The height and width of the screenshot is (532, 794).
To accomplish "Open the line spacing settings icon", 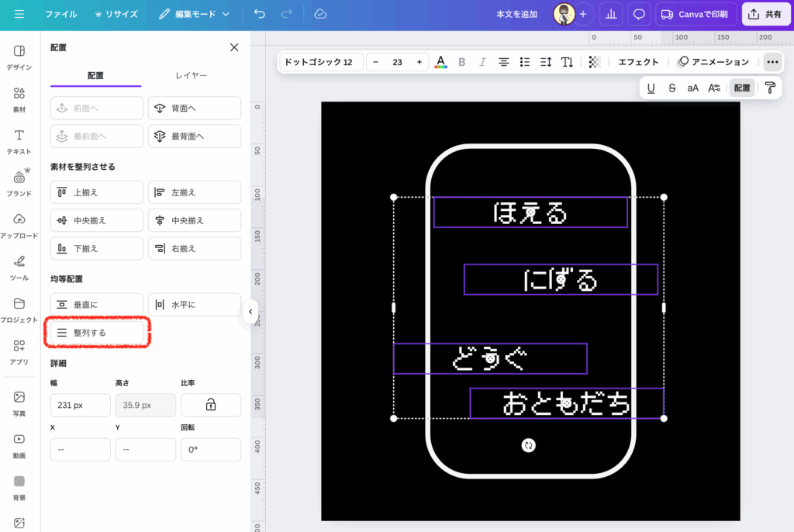I will (x=546, y=62).
